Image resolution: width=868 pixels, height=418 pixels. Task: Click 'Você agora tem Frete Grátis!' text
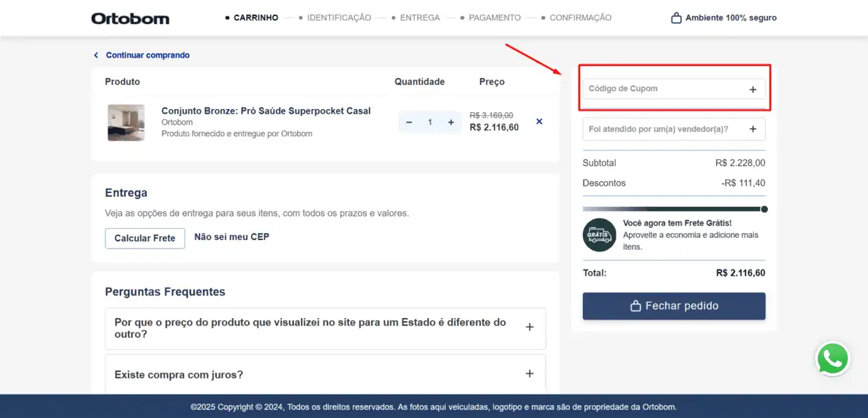[x=678, y=223]
